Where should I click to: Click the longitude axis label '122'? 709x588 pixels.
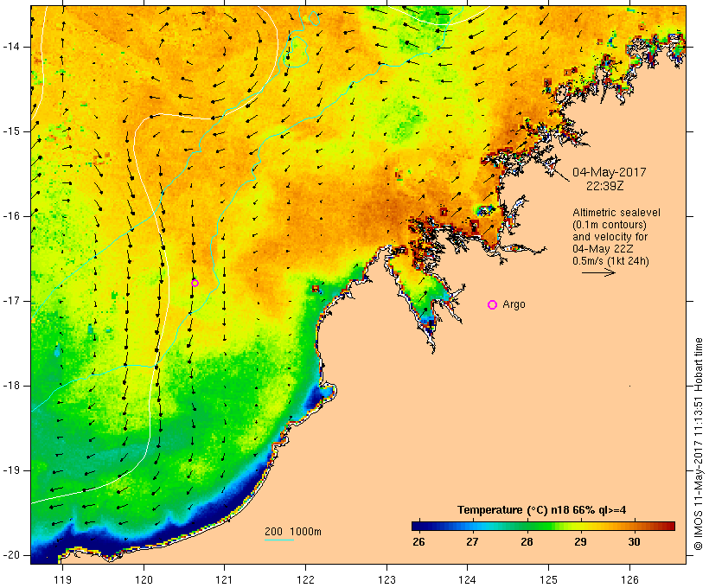click(x=306, y=580)
